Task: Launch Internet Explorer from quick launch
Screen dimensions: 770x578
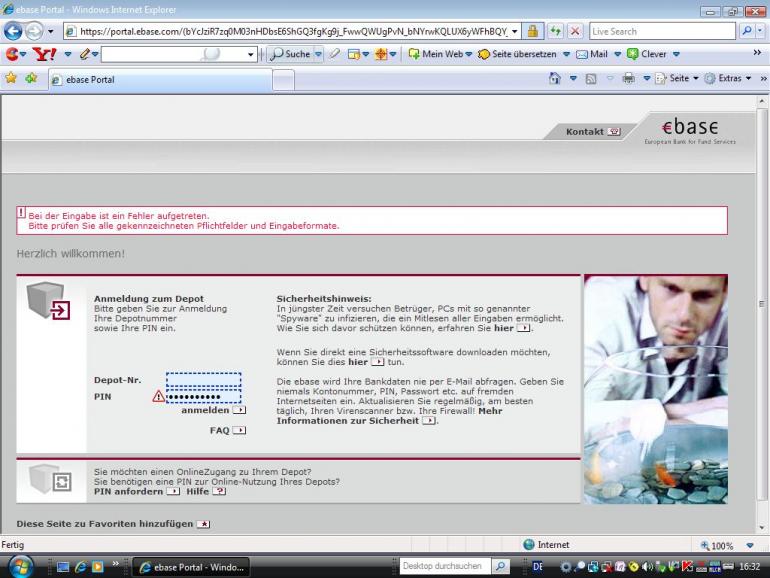Action: 81,567
